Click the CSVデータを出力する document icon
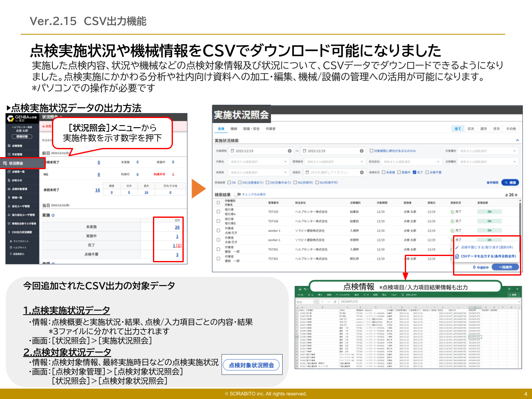Screen dimensions: 532x399 (x=457, y=256)
